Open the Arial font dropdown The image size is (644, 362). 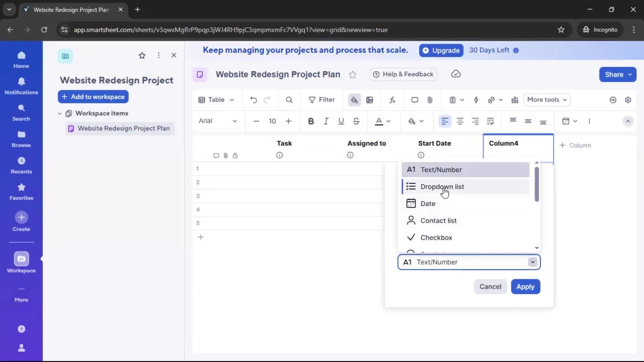click(218, 121)
